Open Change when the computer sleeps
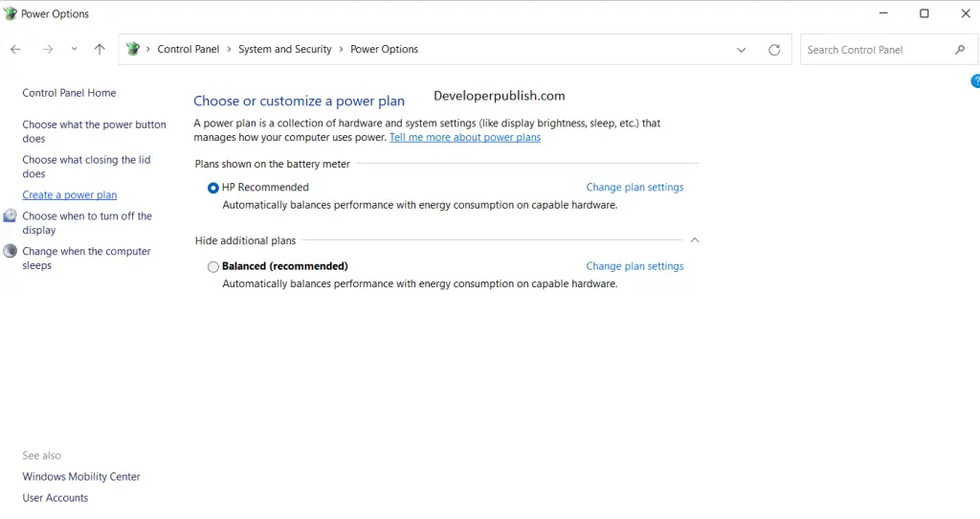 click(86, 258)
